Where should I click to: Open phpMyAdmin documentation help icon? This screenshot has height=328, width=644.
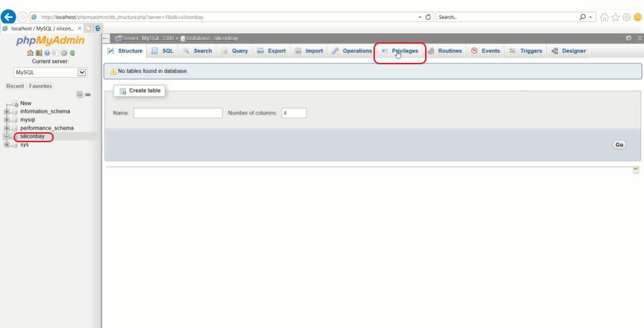coord(47,53)
